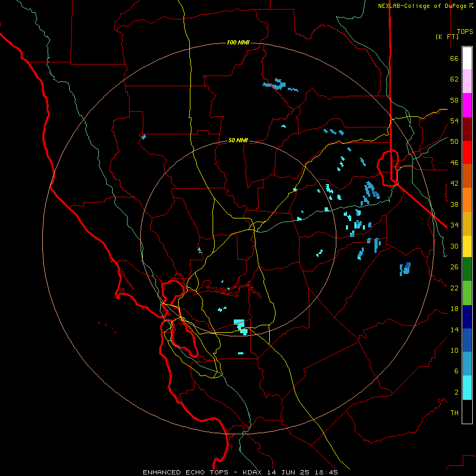Click the black TH threshold swatch

click(467, 411)
